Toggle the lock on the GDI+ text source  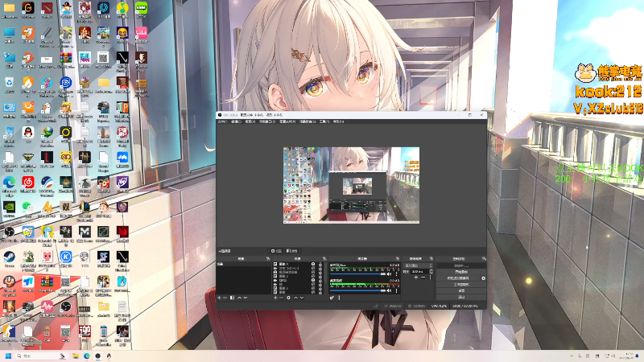[320, 269]
